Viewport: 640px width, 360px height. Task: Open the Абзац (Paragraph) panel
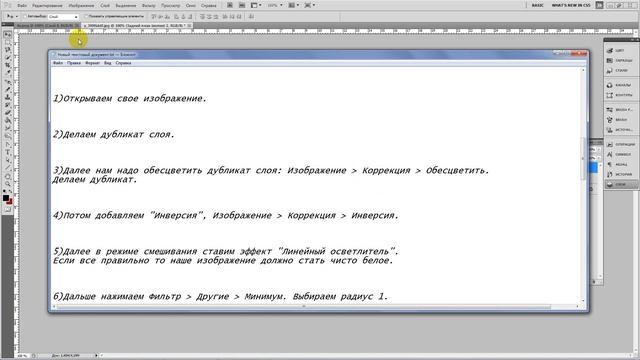pos(621,164)
